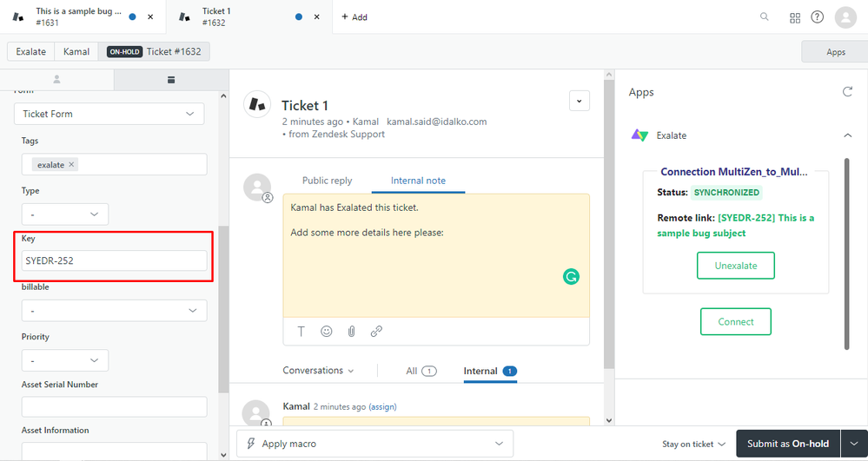Open the user profile avatar menu
The height and width of the screenshot is (461, 868).
(845, 17)
